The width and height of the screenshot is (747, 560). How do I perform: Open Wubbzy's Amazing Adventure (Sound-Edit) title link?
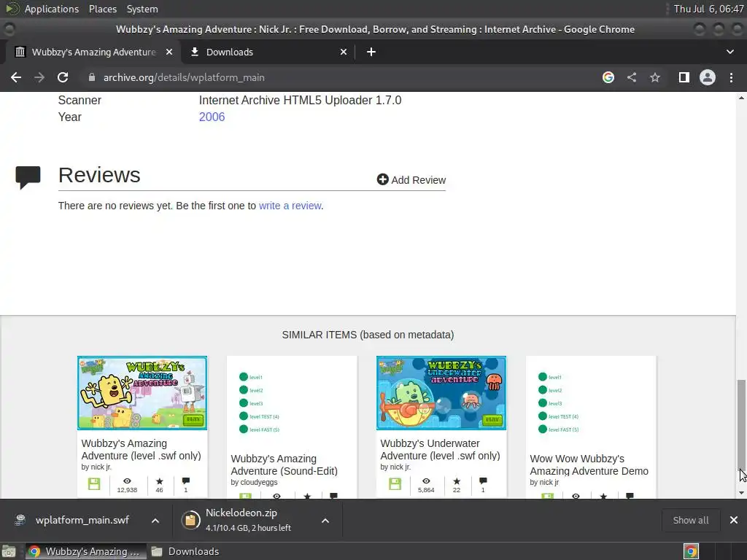(284, 464)
